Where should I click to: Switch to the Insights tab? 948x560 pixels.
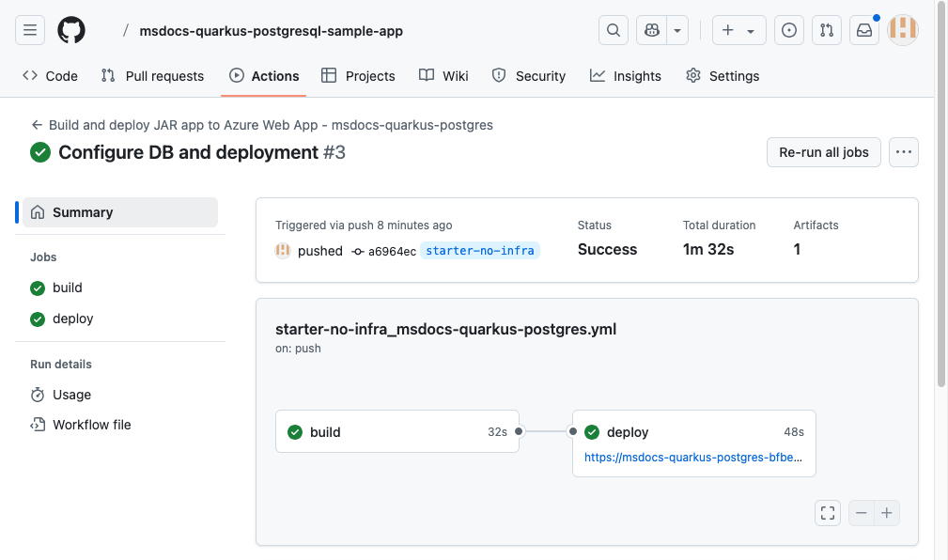click(625, 76)
